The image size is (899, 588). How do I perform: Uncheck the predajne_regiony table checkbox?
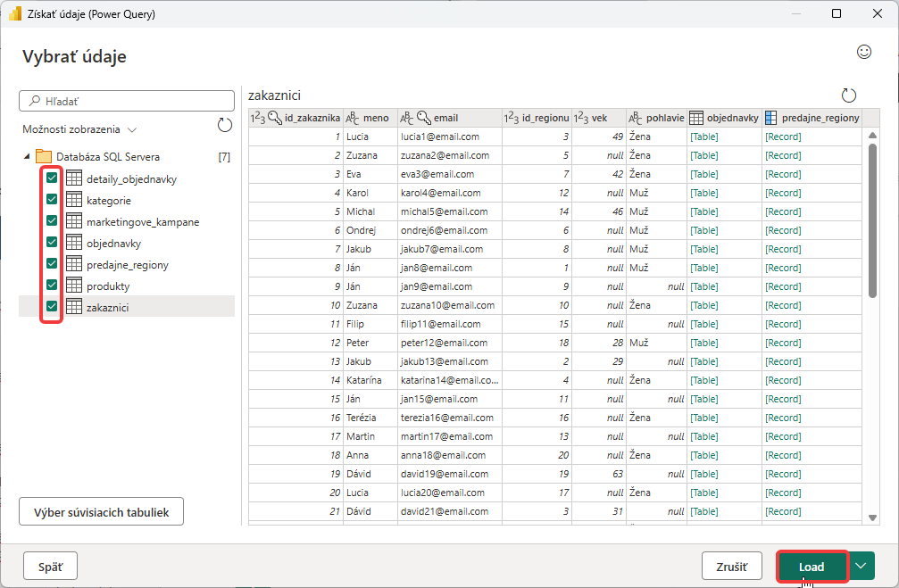pos(52,263)
